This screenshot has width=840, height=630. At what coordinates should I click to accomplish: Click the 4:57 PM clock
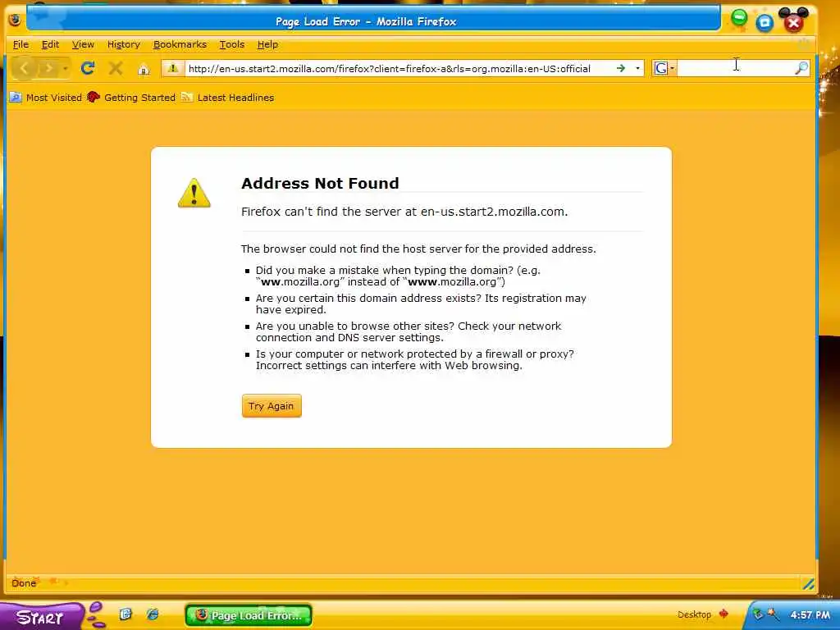810,615
